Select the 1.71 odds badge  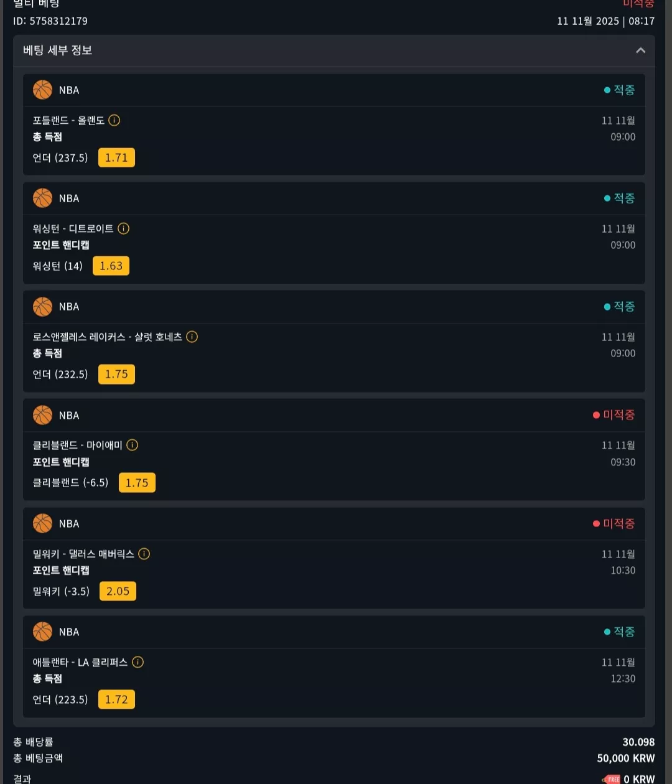point(116,157)
